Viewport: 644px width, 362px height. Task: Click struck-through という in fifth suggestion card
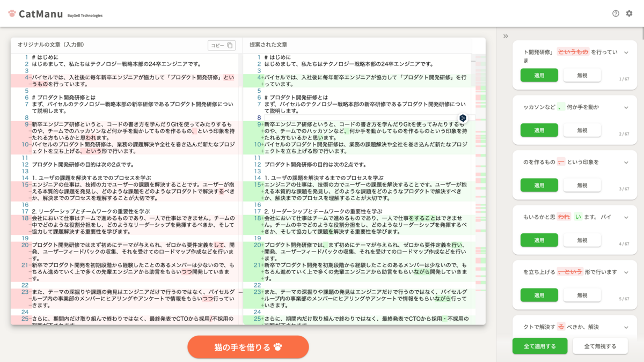[x=570, y=272]
